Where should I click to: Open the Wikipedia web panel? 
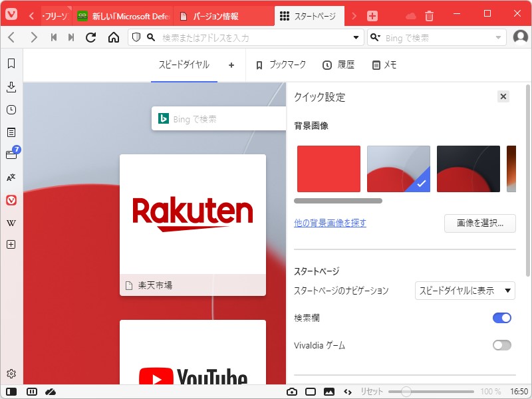pyautogui.click(x=11, y=222)
